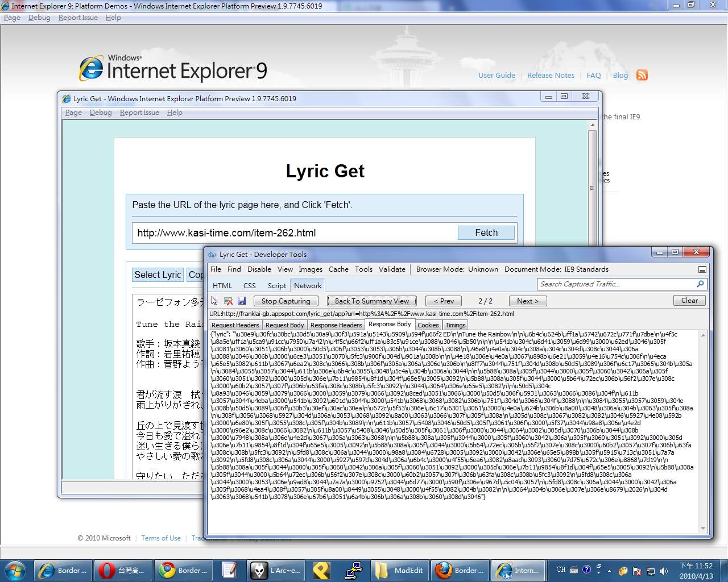Open View menu in Developer Tools
728x582 pixels.
pos(285,269)
